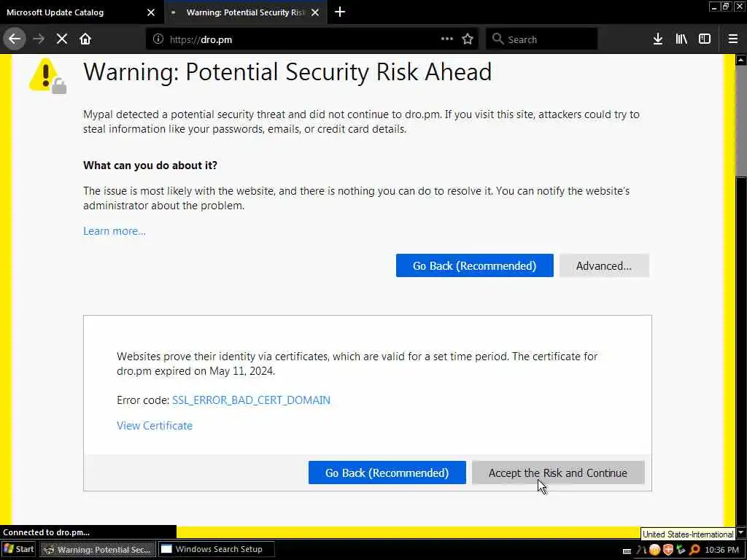Close the Microsoft Update Catalog tab
This screenshot has width=747, height=560.
click(151, 12)
